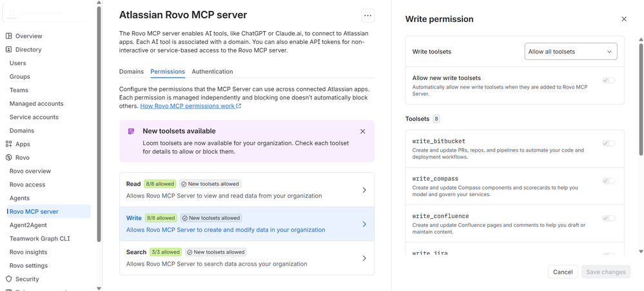
Task: Open Agent2Agent in the sidebar
Action: (x=28, y=225)
